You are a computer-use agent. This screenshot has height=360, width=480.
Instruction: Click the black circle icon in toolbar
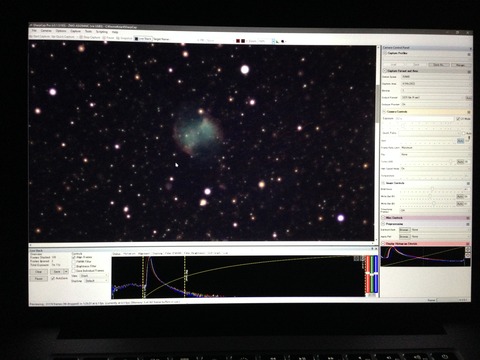pos(283,41)
